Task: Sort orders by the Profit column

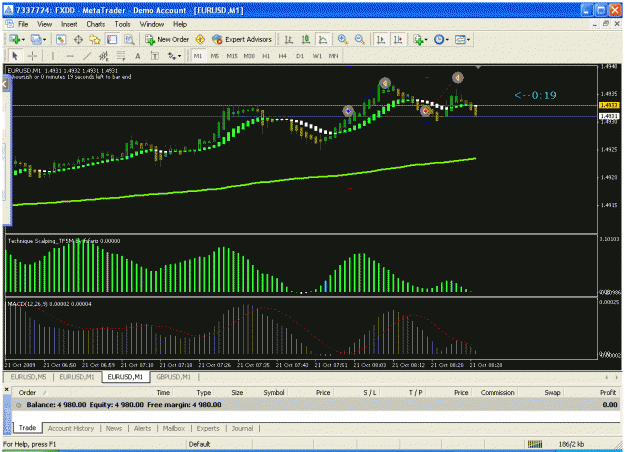Action: tap(608, 393)
